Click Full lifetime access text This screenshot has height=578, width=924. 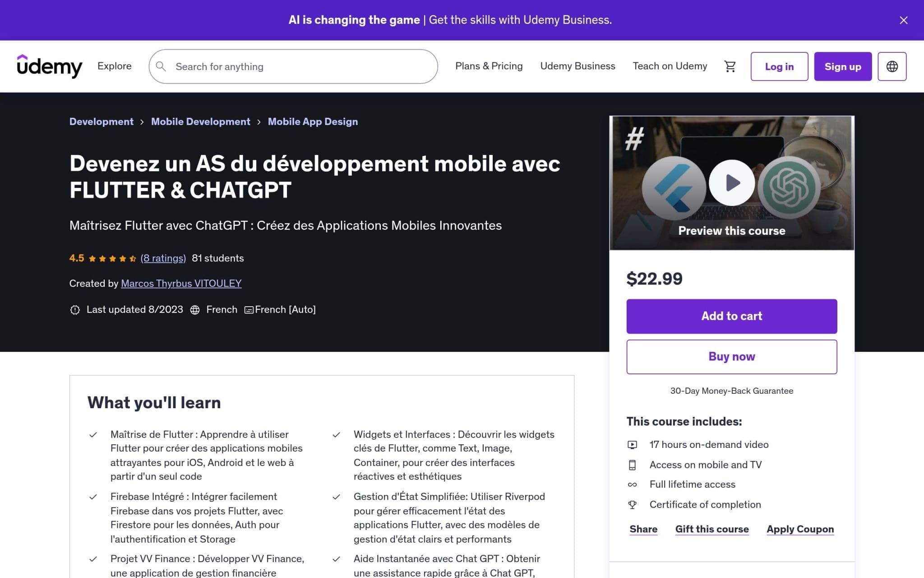(692, 485)
